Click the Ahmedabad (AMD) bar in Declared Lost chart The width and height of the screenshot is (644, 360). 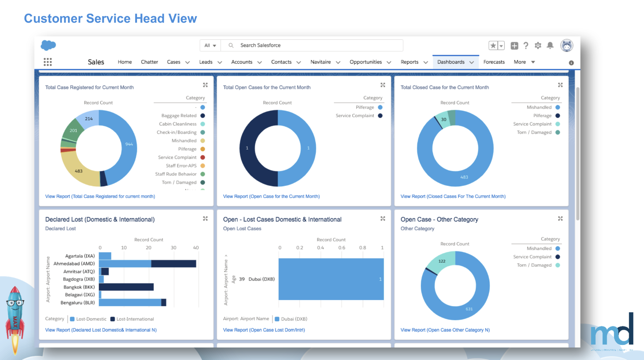pyautogui.click(x=148, y=264)
